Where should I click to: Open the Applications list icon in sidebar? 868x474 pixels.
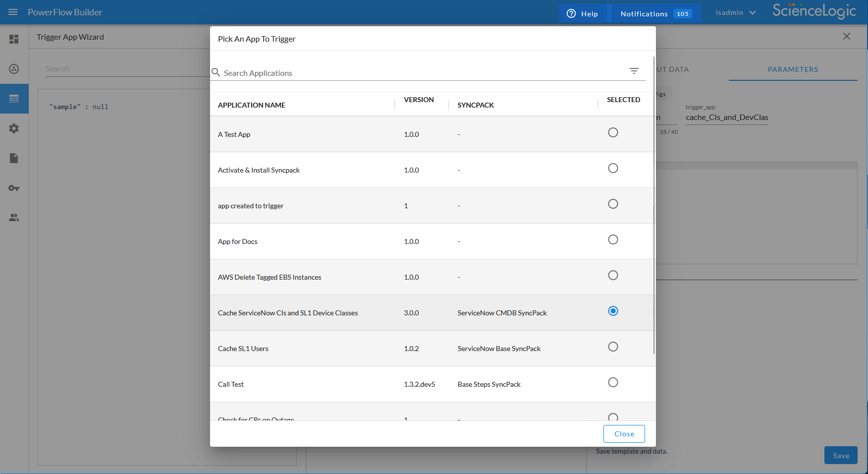14,99
